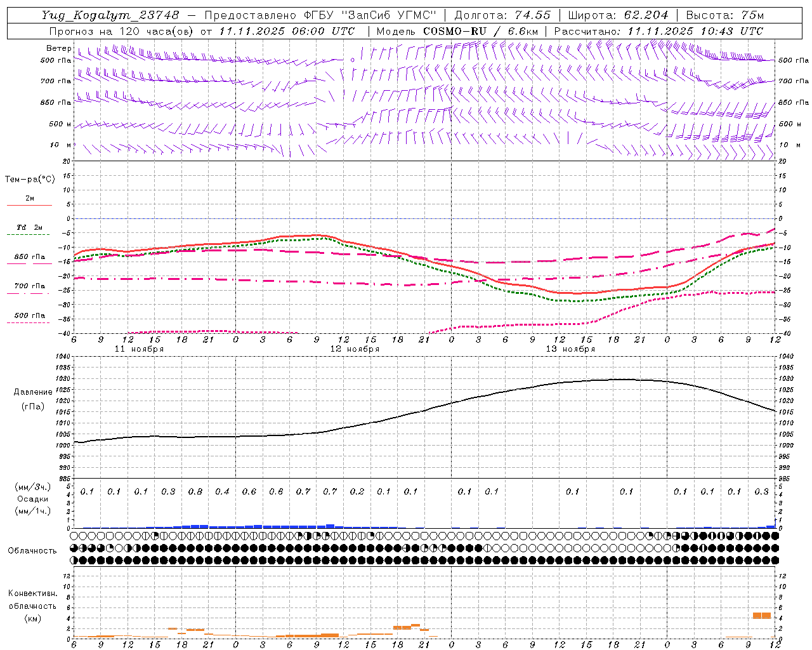Click the Модель COSMO-RU / 6.6км label
The width and height of the screenshot is (812, 650).
tap(457, 31)
